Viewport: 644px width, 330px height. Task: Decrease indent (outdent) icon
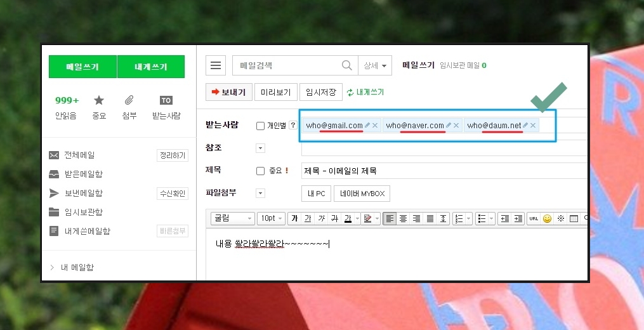tap(505, 219)
